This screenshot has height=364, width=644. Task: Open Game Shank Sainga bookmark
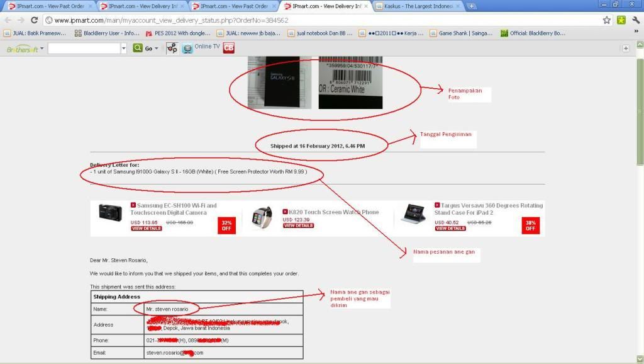point(461,33)
